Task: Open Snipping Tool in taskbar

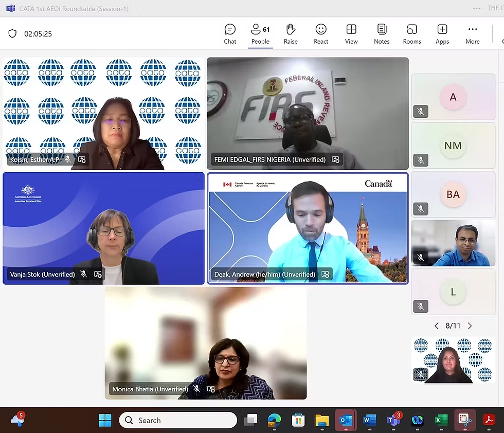Action: click(465, 420)
